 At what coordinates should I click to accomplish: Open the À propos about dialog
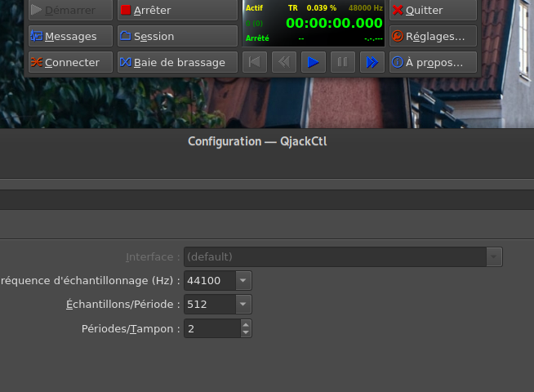pyautogui.click(x=433, y=62)
